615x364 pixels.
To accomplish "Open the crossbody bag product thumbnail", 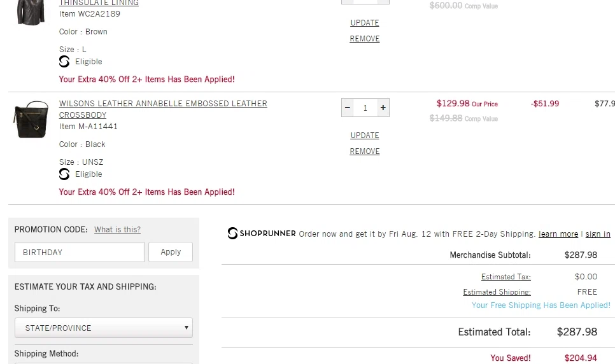I will pyautogui.click(x=31, y=120).
